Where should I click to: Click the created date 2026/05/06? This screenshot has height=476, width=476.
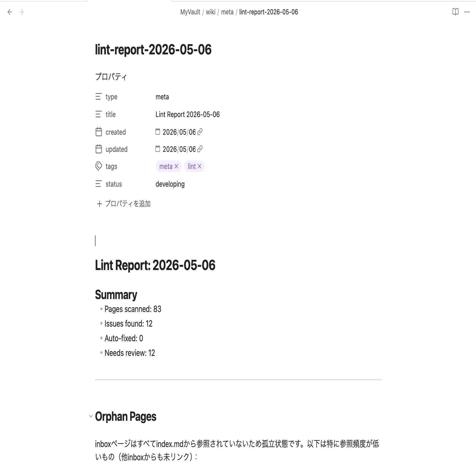point(179,132)
